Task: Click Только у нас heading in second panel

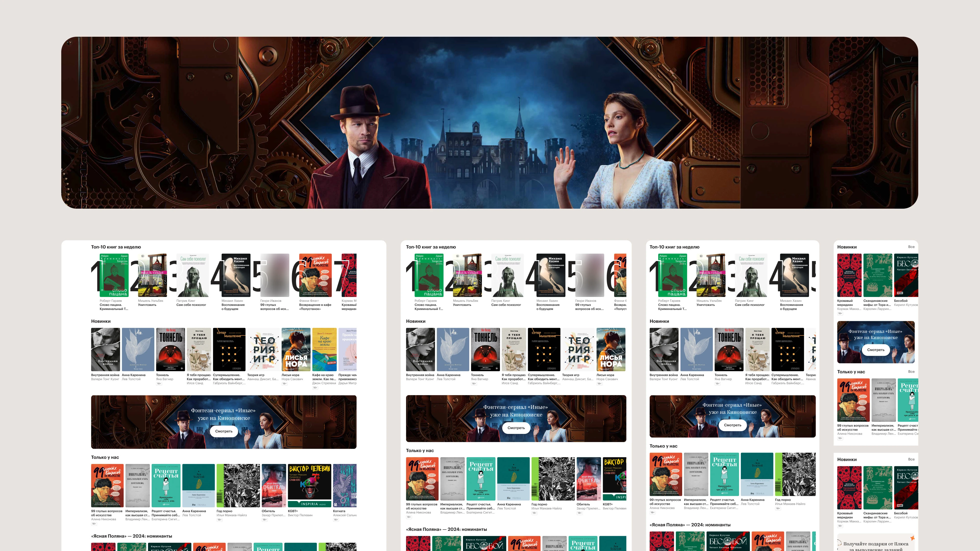Action: (420, 450)
